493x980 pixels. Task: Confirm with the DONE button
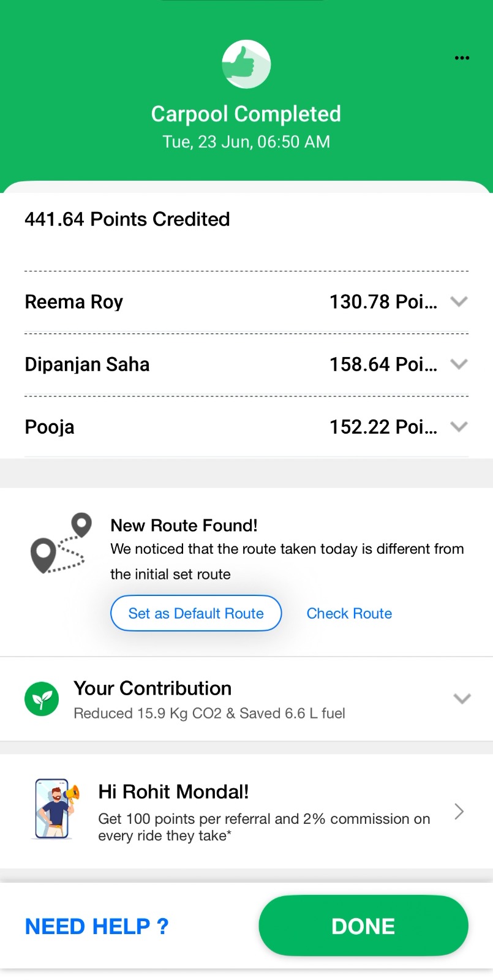(x=364, y=925)
